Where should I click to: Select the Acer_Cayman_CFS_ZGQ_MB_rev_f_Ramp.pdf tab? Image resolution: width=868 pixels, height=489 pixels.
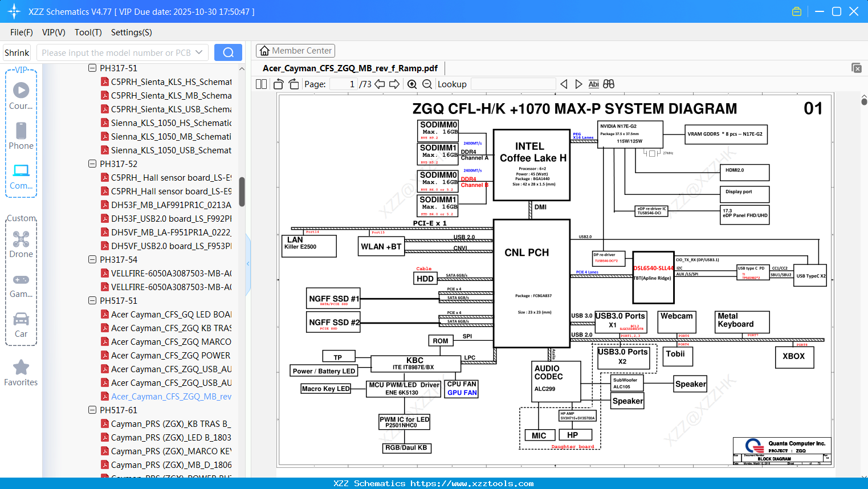click(350, 68)
